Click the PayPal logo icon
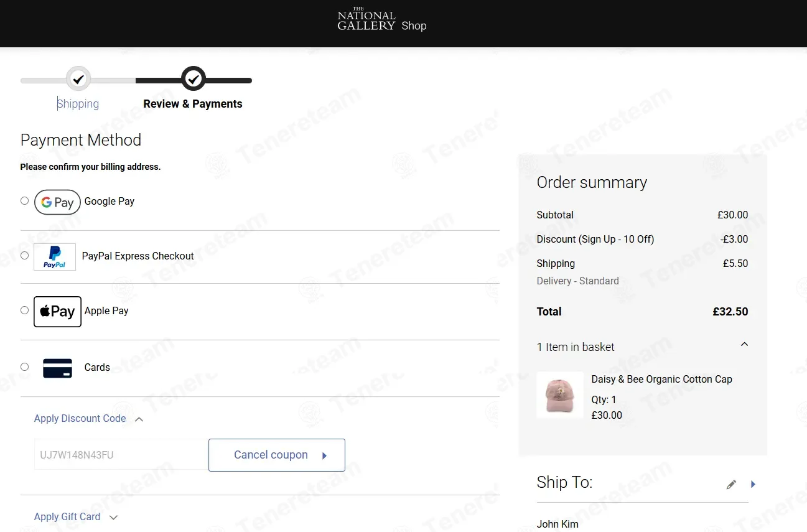 [55, 257]
